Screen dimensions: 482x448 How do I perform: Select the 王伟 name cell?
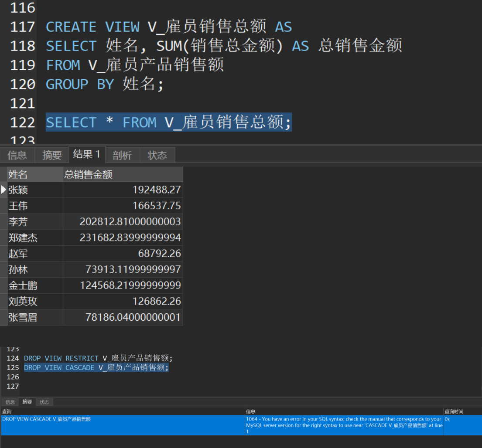(x=35, y=206)
